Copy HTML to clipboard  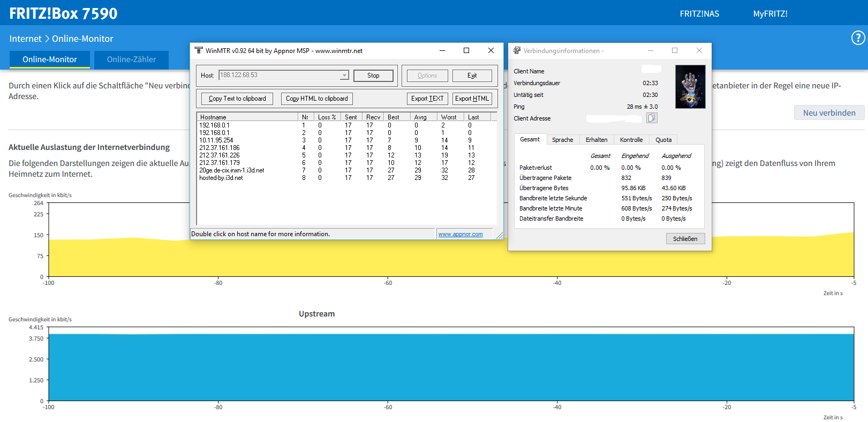[317, 99]
